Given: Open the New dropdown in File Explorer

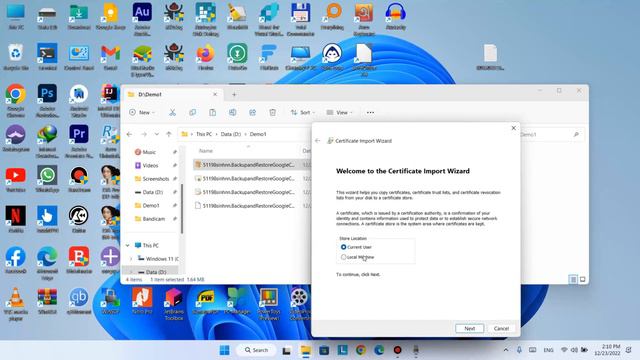Looking at the screenshot, I should click(142, 112).
